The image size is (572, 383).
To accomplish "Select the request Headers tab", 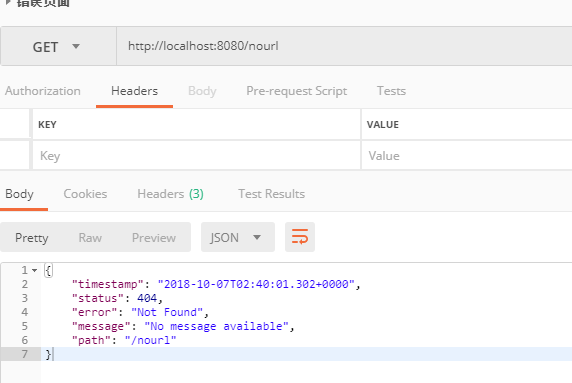I will tap(134, 91).
